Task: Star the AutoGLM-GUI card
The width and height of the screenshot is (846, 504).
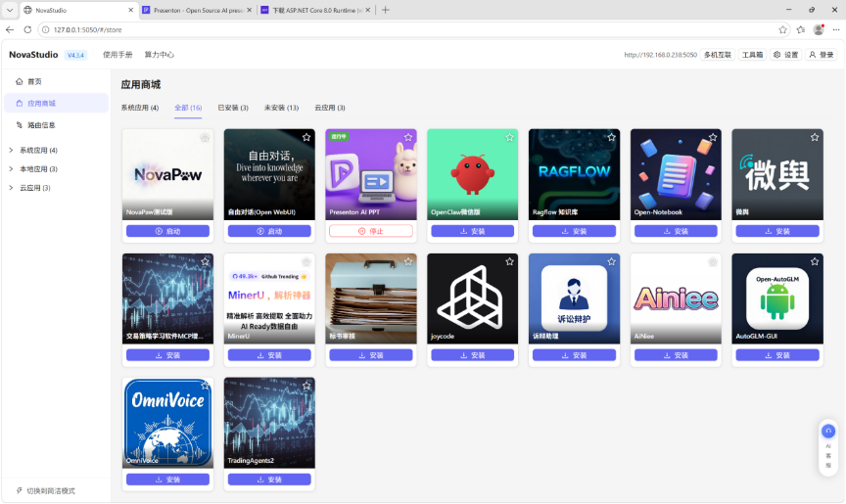Action: (815, 261)
